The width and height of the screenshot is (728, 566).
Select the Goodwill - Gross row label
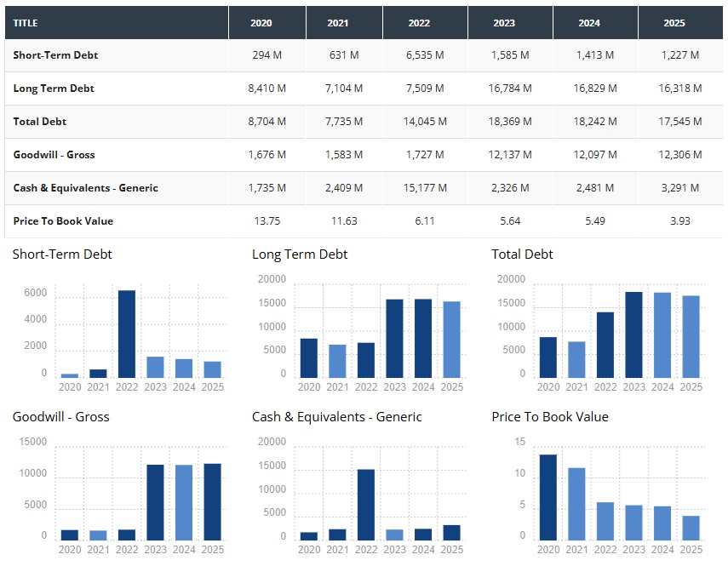point(54,155)
